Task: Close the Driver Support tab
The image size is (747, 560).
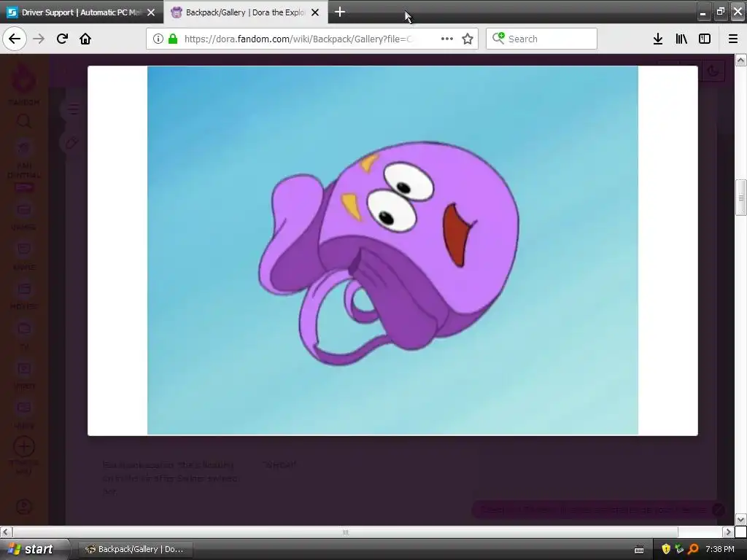Action: (151, 12)
